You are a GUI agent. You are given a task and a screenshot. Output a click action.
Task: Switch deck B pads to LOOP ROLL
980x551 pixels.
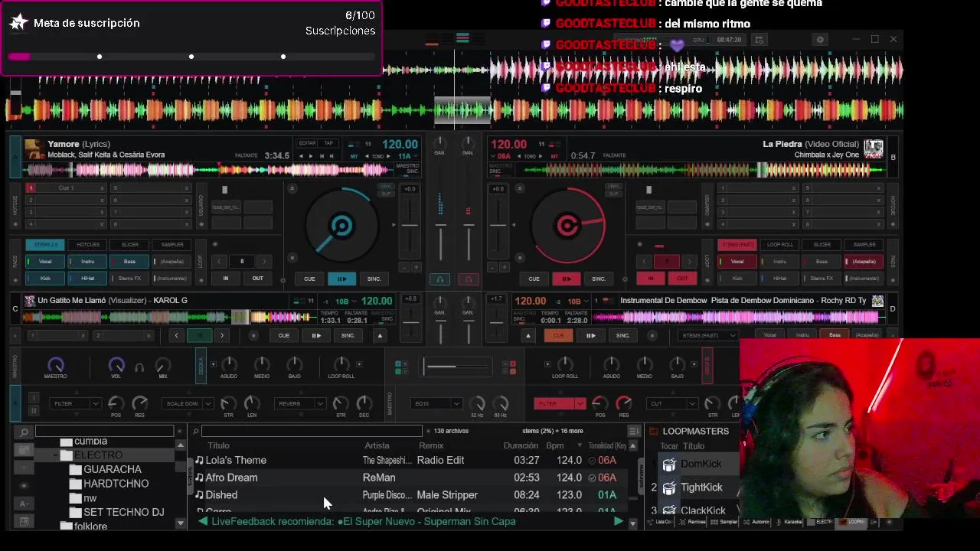tap(780, 245)
